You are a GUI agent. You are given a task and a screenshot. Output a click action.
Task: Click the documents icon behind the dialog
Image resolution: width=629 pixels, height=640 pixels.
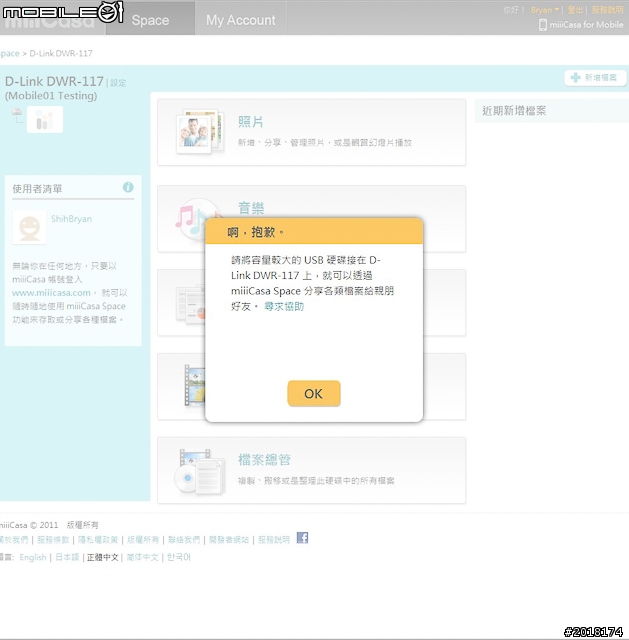pos(190,304)
